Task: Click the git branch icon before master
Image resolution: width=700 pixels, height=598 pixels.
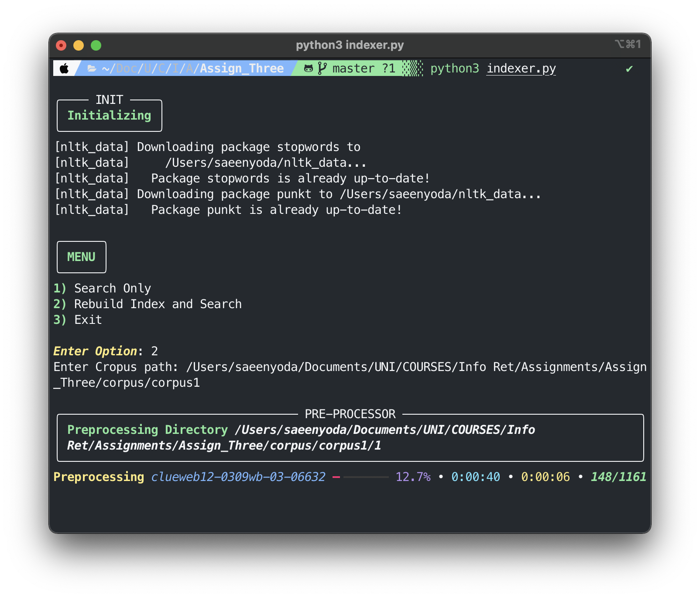Action: coord(322,69)
